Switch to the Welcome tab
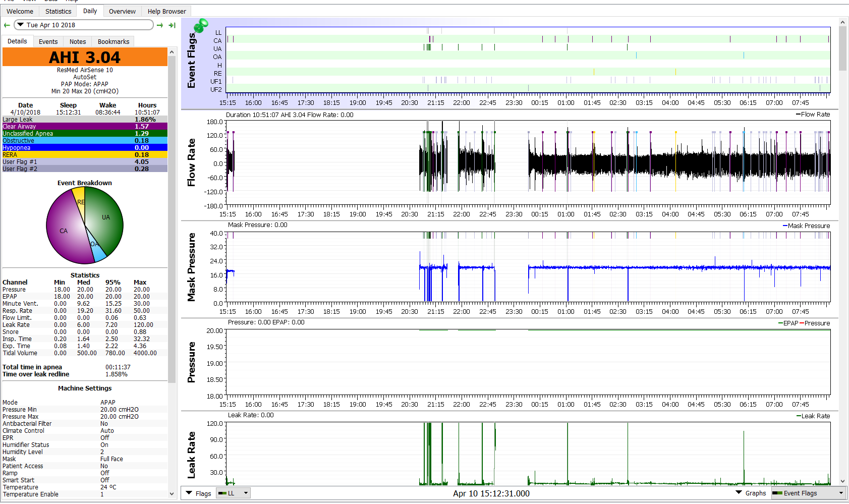This screenshot has height=504, width=849. pos(20,11)
